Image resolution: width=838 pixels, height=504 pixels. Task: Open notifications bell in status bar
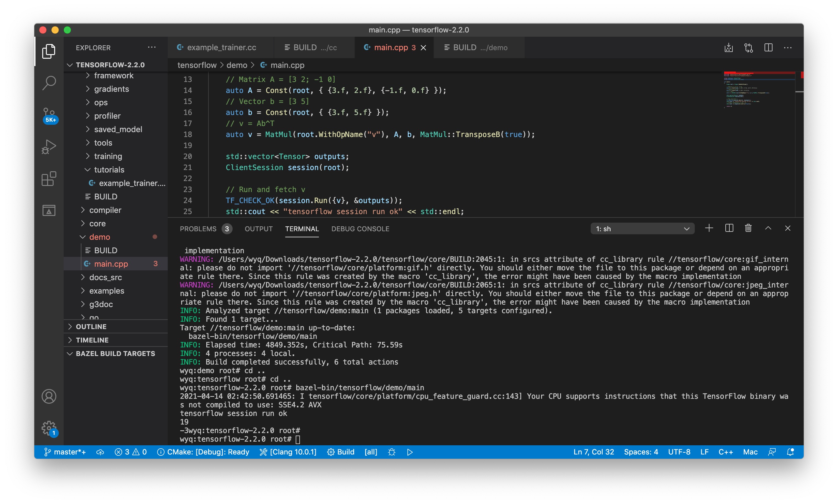791,452
